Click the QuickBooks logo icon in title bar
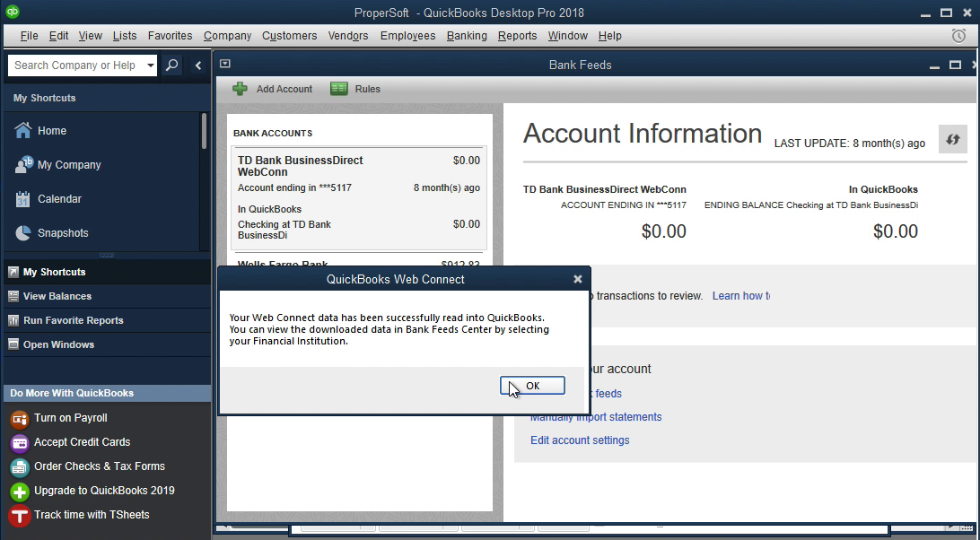Viewport: 980px width, 540px height. pyautogui.click(x=12, y=12)
